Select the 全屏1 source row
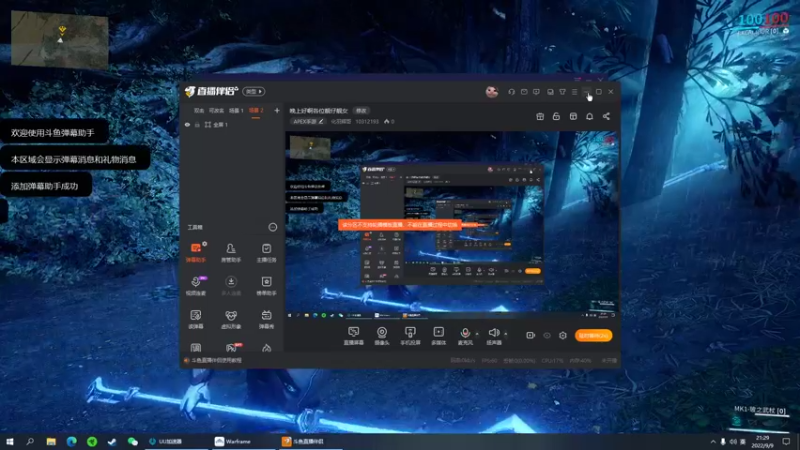 pyautogui.click(x=232, y=124)
